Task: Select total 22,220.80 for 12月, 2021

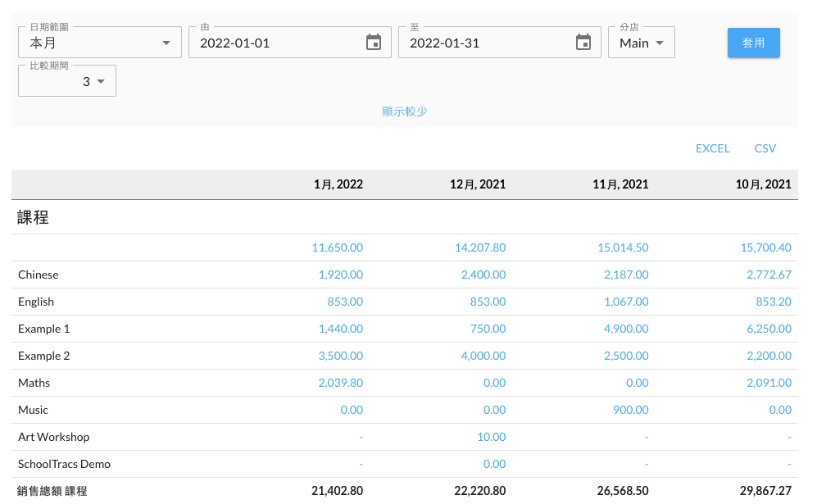Action: 480,491
